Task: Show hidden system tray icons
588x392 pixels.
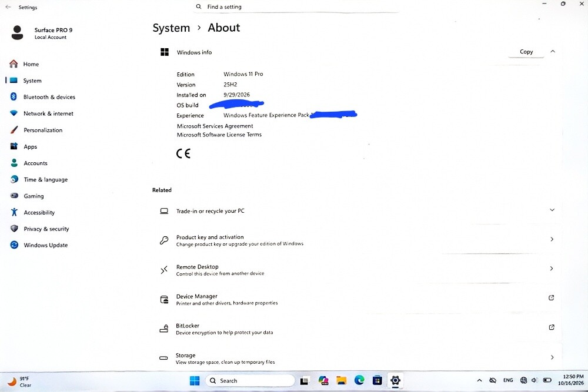Action: coord(479,380)
